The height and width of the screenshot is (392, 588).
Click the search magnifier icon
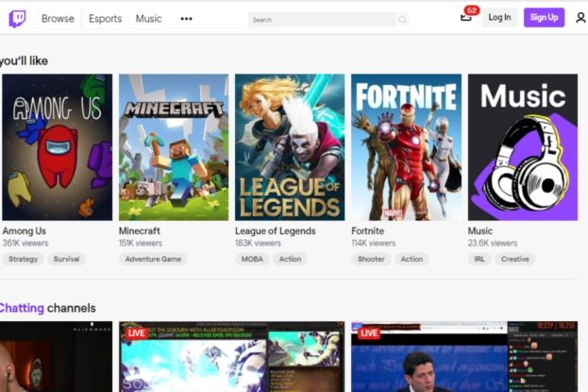pyautogui.click(x=403, y=19)
